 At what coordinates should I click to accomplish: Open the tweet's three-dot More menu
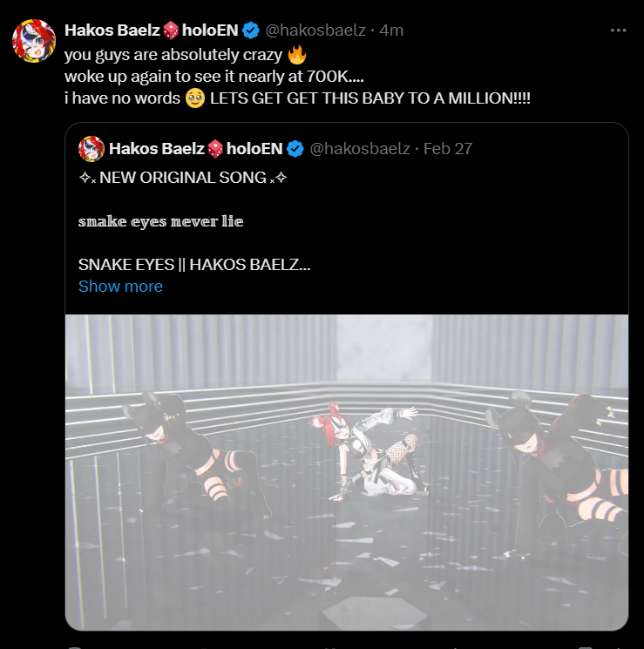pyautogui.click(x=618, y=30)
